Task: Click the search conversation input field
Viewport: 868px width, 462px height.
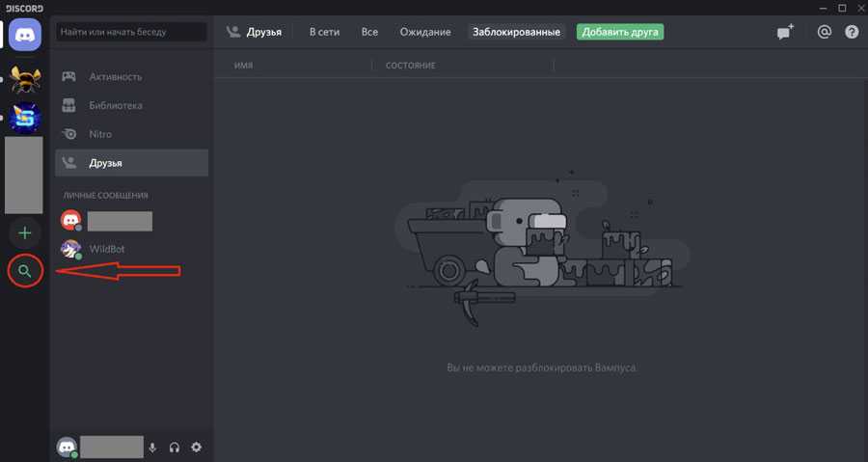Action: coord(131,32)
